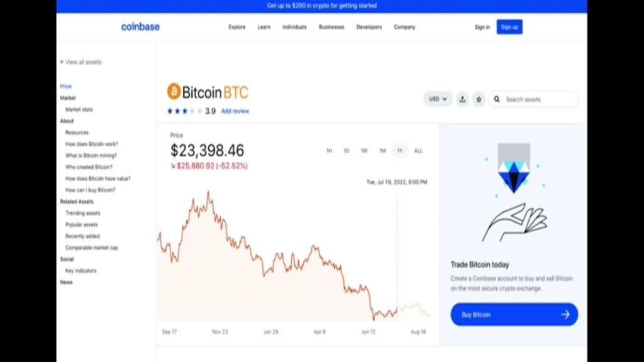Select the 1H chart time range
Viewport: 644px width, 362px height.
pyautogui.click(x=328, y=151)
